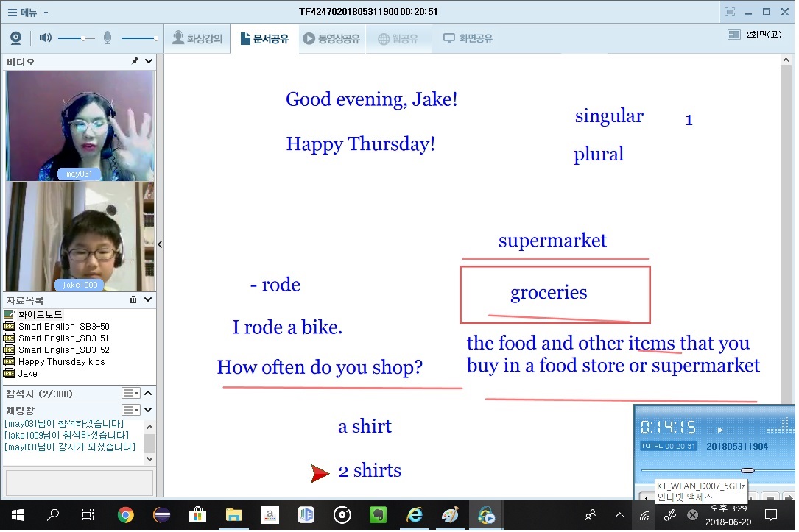Pin the 비디오 video panel

click(135, 62)
